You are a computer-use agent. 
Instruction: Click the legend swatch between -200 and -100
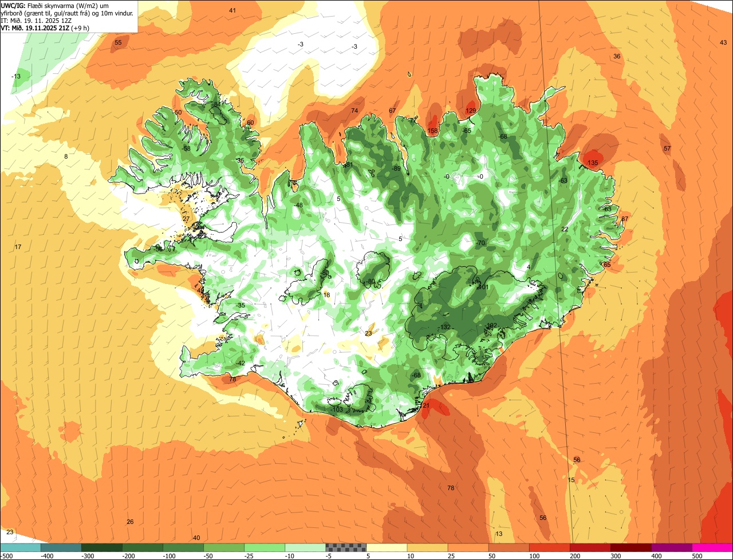(x=143, y=547)
